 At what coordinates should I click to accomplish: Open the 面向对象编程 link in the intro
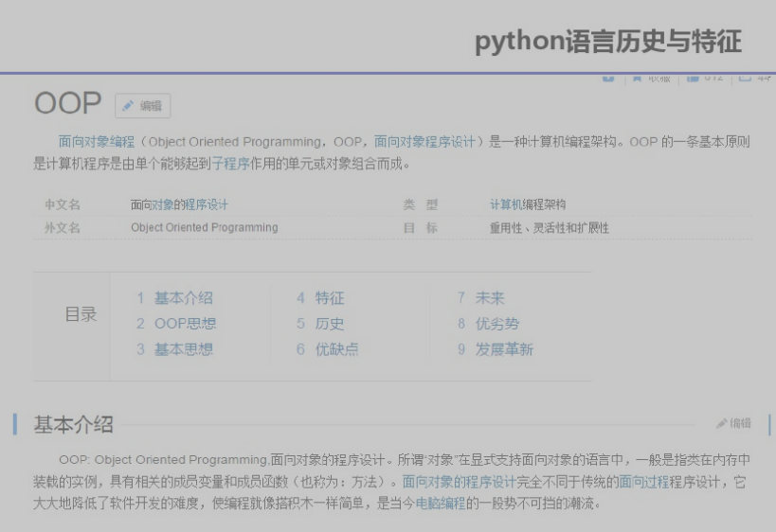pyautogui.click(x=97, y=142)
